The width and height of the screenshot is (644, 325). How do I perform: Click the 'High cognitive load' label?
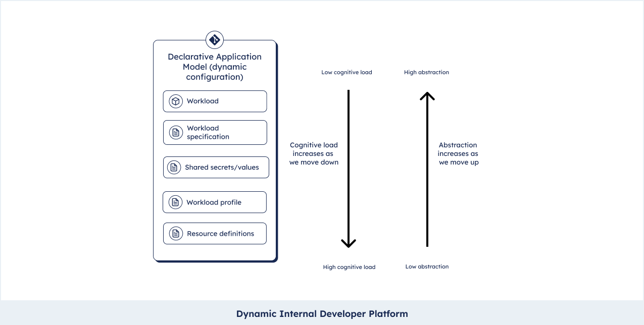tap(349, 267)
